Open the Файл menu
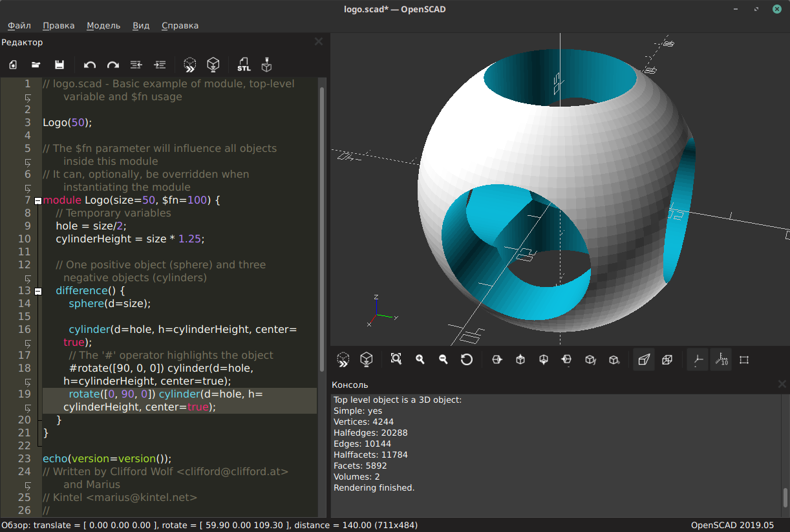Screen dimensions: 790x532 pos(19,26)
